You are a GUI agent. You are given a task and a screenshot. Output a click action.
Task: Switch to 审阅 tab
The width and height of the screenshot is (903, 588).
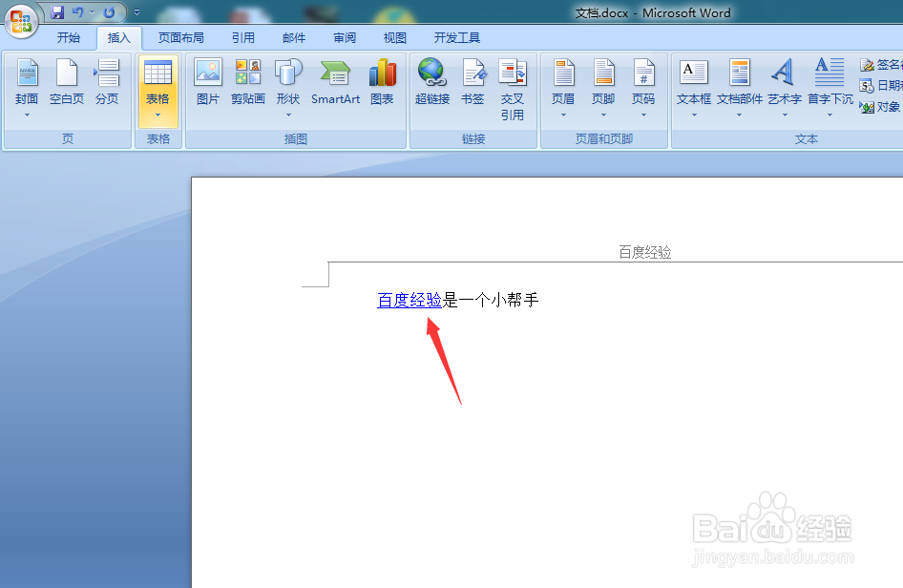click(345, 38)
